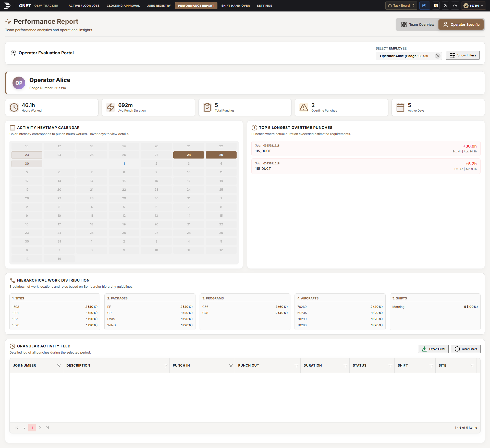Go to first page of activity feed
490x448 pixels.
tap(17, 428)
